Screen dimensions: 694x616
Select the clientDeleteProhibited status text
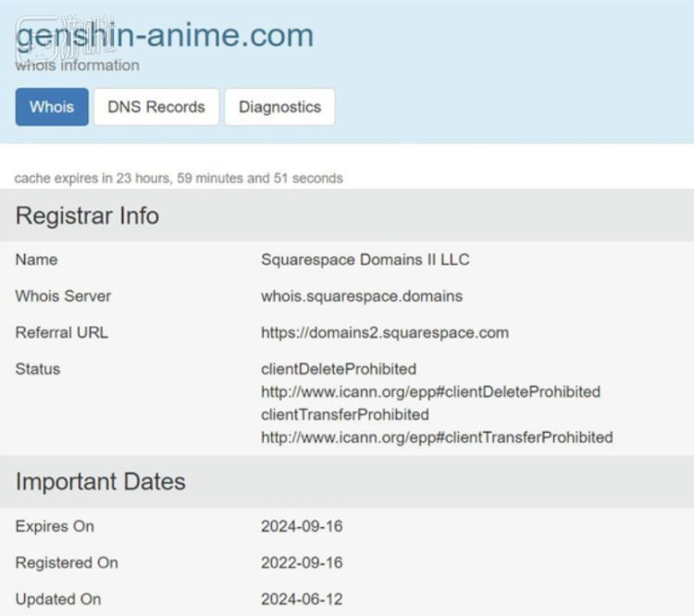pyautogui.click(x=339, y=369)
